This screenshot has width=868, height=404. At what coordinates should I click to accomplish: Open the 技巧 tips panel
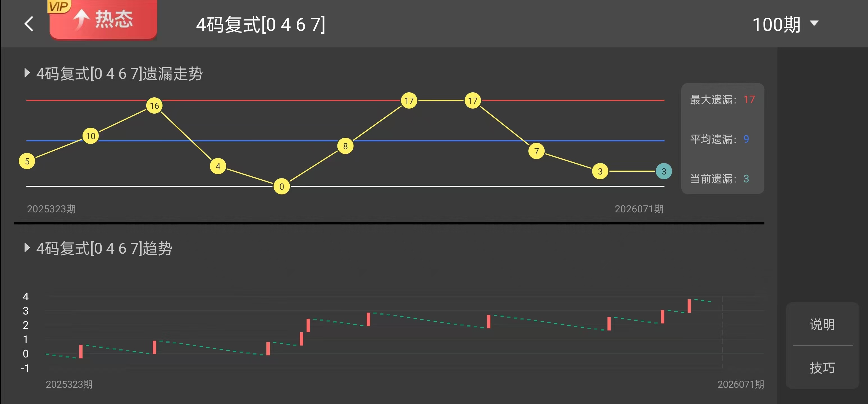[822, 368]
